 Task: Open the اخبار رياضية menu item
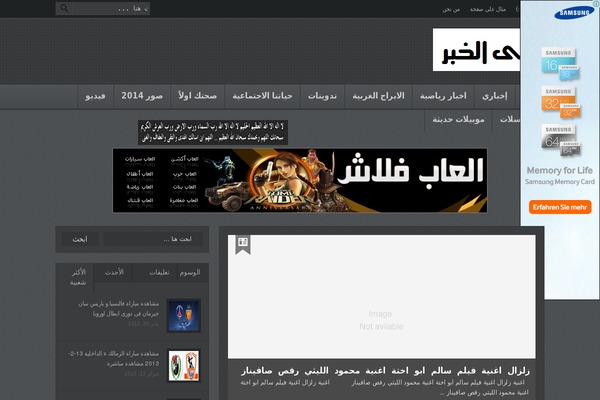click(x=443, y=96)
